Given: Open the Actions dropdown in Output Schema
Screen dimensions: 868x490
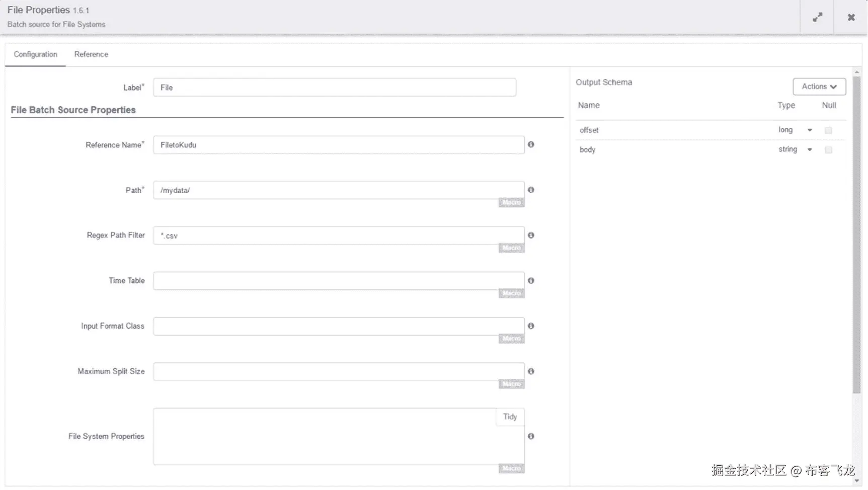Looking at the screenshot, I should tap(819, 87).
